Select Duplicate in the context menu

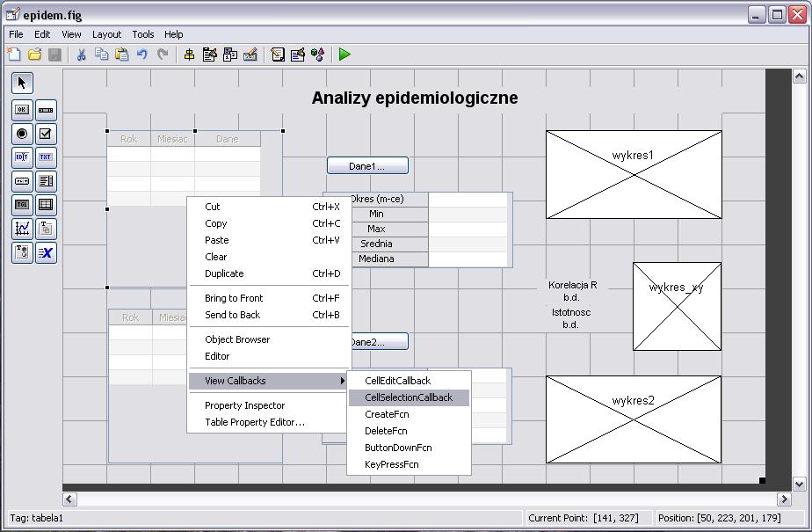[x=269, y=273]
